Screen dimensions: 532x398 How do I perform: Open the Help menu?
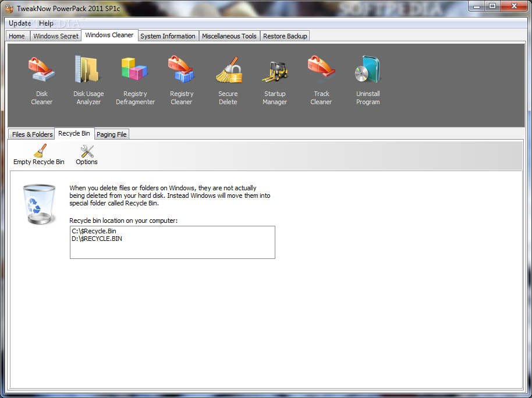coord(46,23)
